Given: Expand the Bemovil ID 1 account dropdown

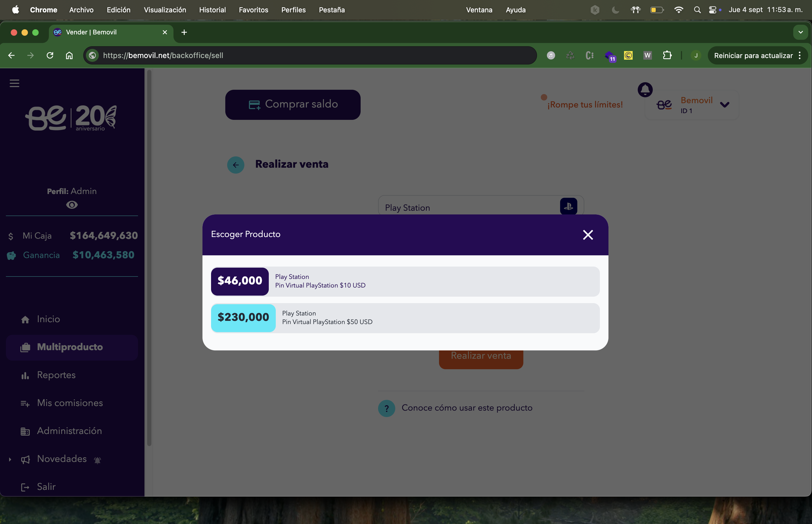Looking at the screenshot, I should click(725, 105).
